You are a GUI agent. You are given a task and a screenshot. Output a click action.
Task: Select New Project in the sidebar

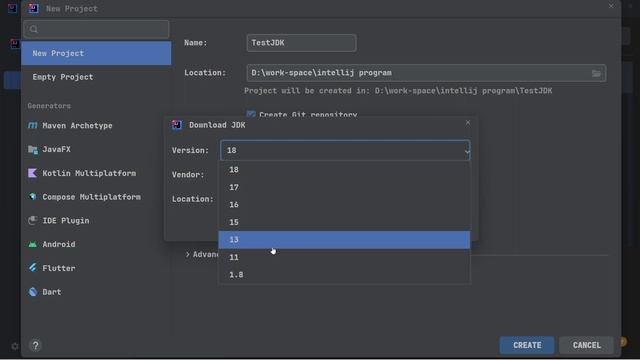96,53
